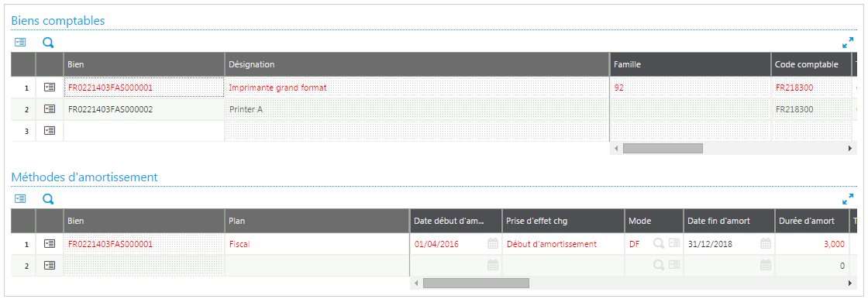The image size is (868, 299).
Task: Open card view icon in Biens comptables toolbar
Action: pos(20,43)
